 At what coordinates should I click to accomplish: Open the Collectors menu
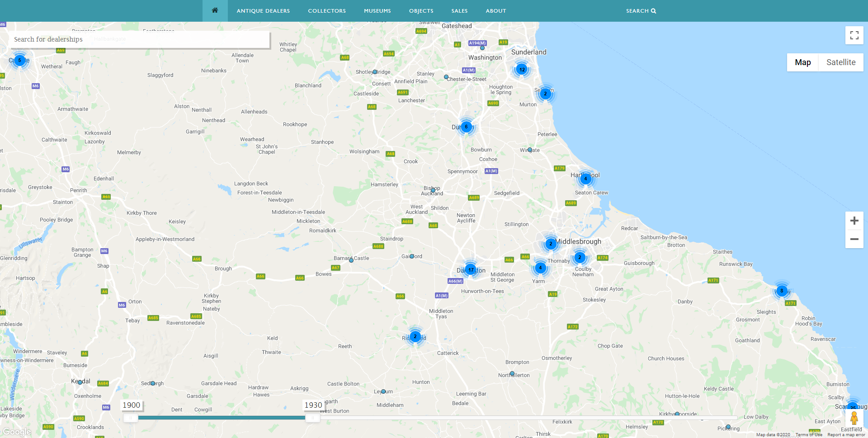point(327,11)
